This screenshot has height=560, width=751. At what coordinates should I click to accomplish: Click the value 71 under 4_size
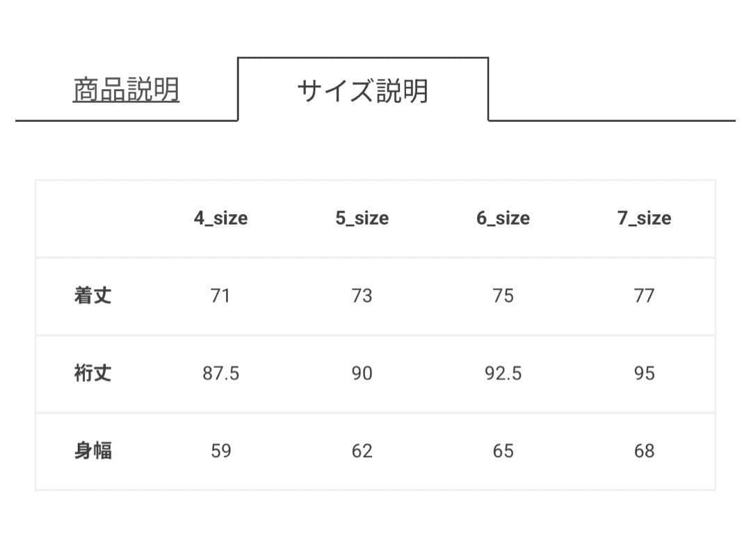pos(220,296)
